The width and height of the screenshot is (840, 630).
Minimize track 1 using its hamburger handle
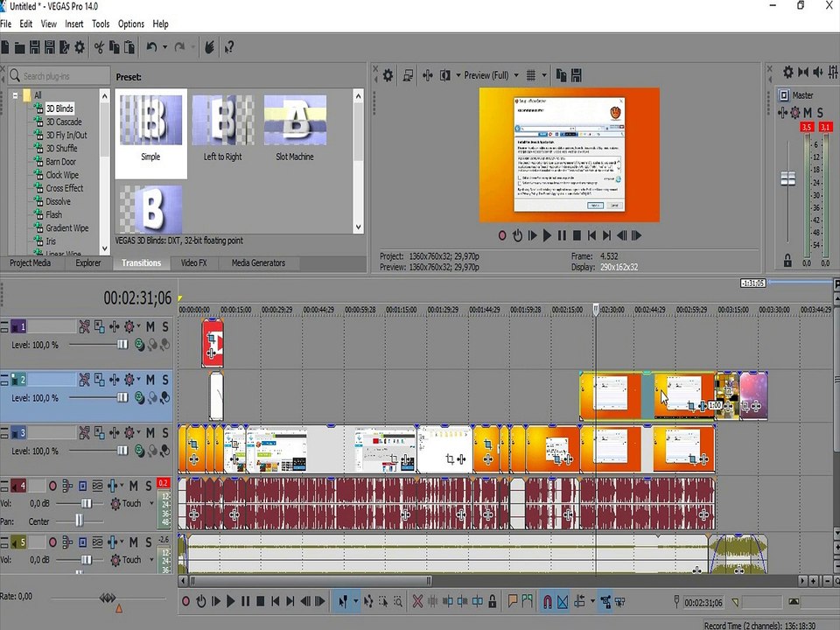click(x=4, y=326)
